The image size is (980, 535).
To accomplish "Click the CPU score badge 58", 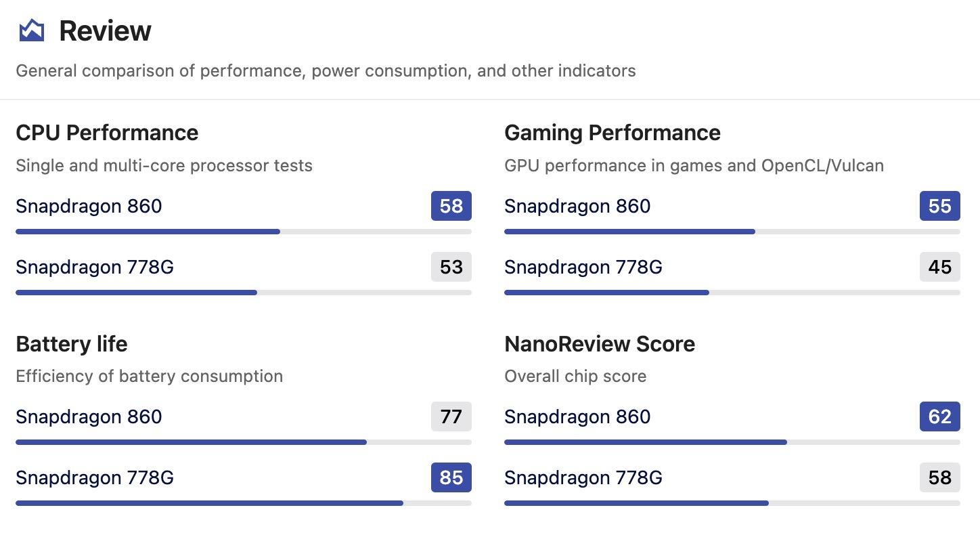I will tap(451, 206).
